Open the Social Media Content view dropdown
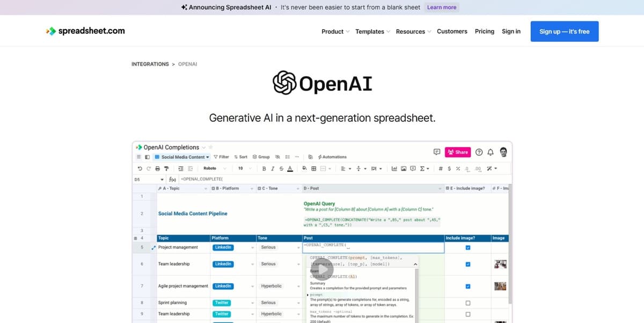The height and width of the screenshot is (323, 644). pyautogui.click(x=182, y=157)
